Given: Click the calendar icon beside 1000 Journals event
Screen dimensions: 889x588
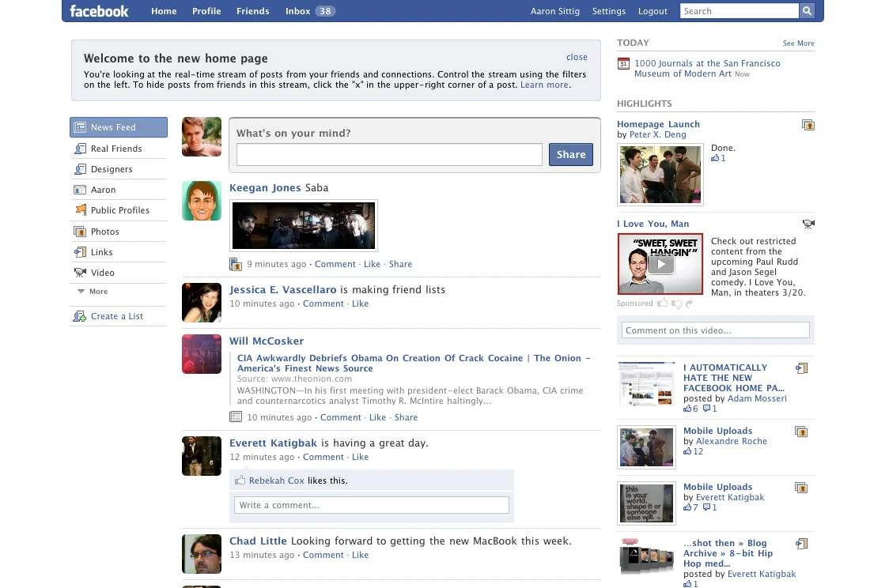Looking at the screenshot, I should pos(623,63).
